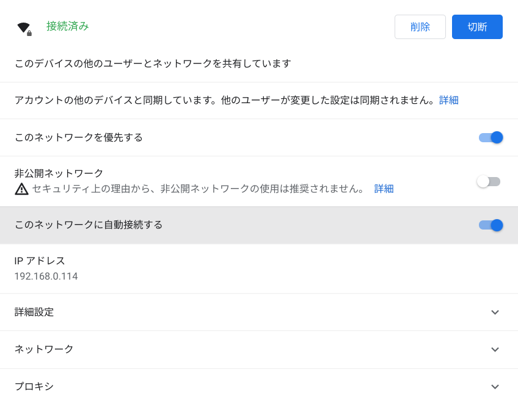
Task: Click the 削除 button
Action: (420, 27)
